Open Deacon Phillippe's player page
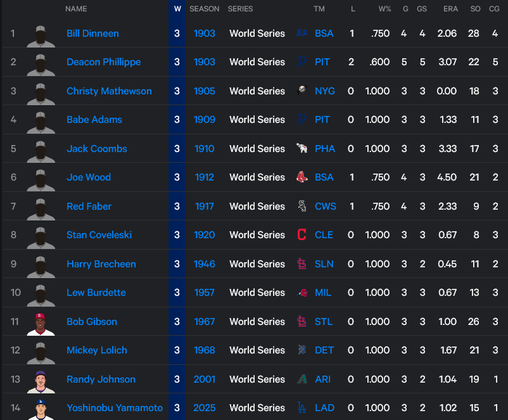 104,62
